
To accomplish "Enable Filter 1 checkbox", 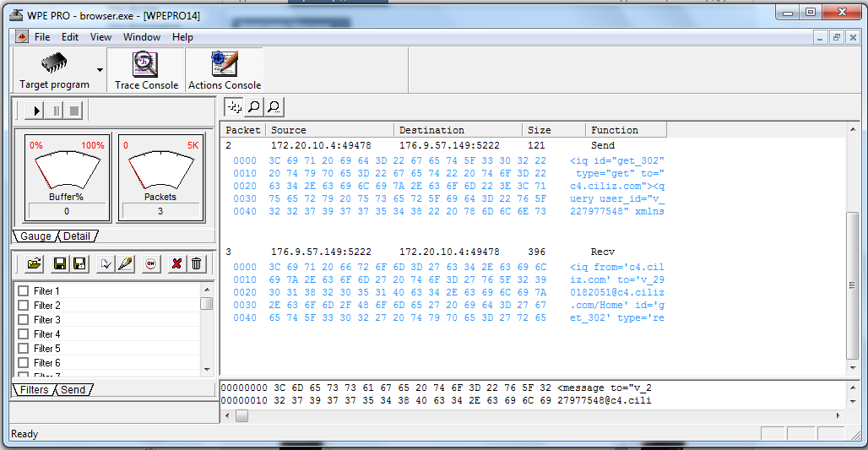I will click(24, 291).
